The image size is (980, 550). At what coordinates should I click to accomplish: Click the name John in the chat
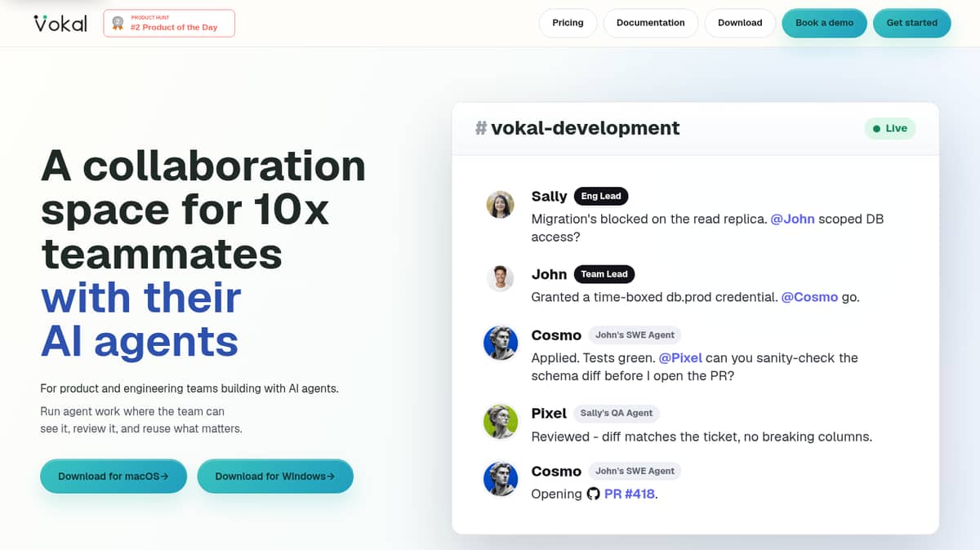click(x=549, y=274)
